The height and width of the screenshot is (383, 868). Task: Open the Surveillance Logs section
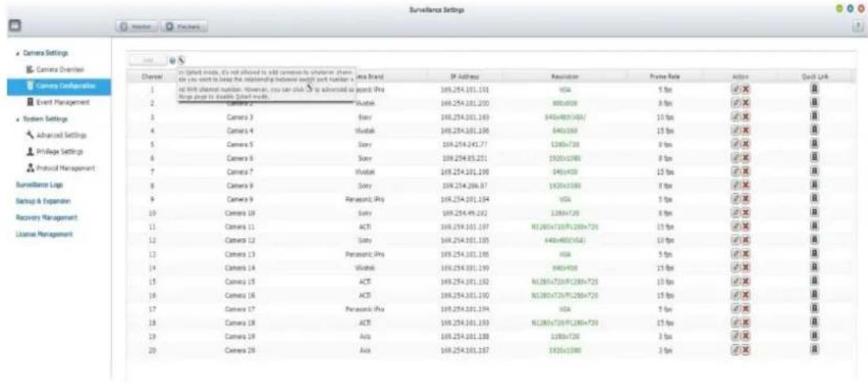tap(39, 184)
